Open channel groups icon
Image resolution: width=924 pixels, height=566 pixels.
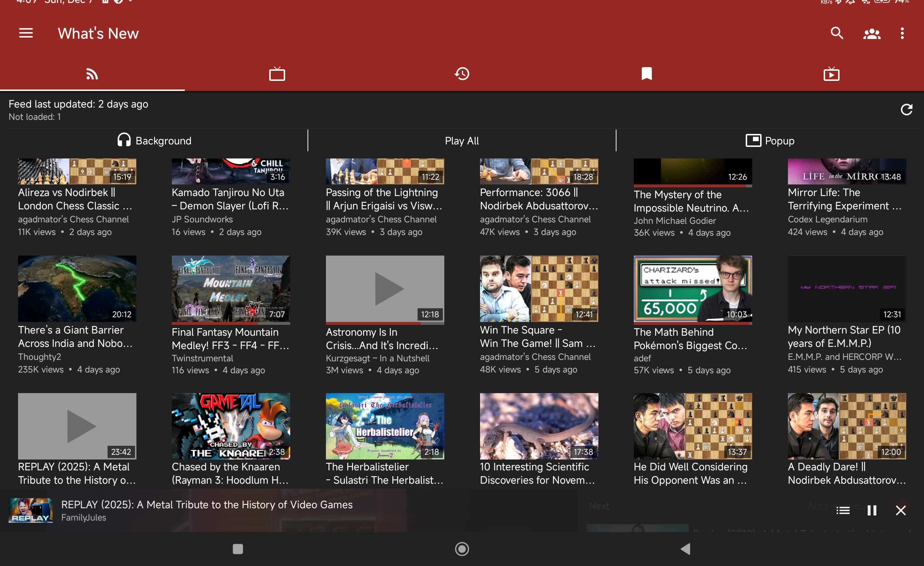[872, 34]
